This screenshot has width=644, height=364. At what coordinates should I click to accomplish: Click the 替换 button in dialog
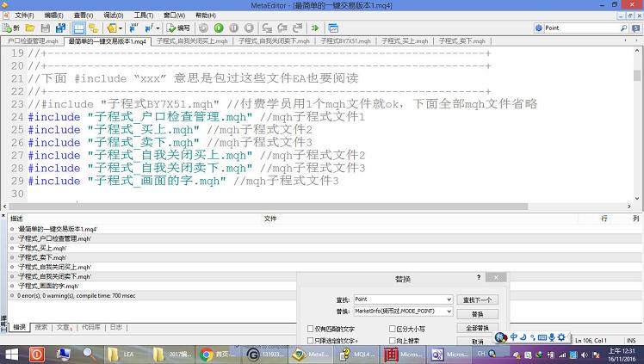pyautogui.click(x=477, y=314)
